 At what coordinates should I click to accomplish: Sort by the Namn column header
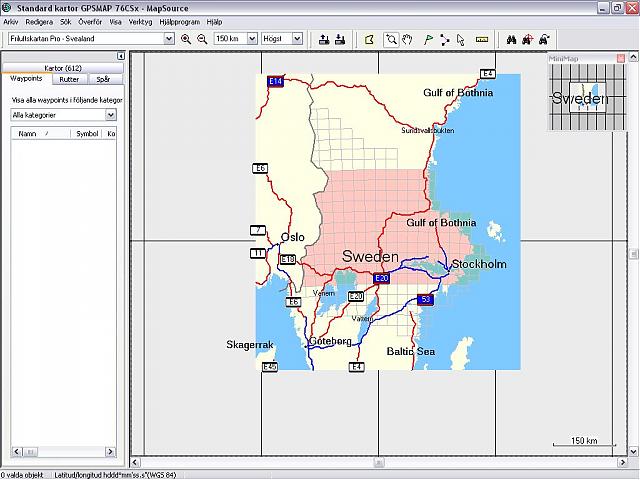pyautogui.click(x=40, y=133)
